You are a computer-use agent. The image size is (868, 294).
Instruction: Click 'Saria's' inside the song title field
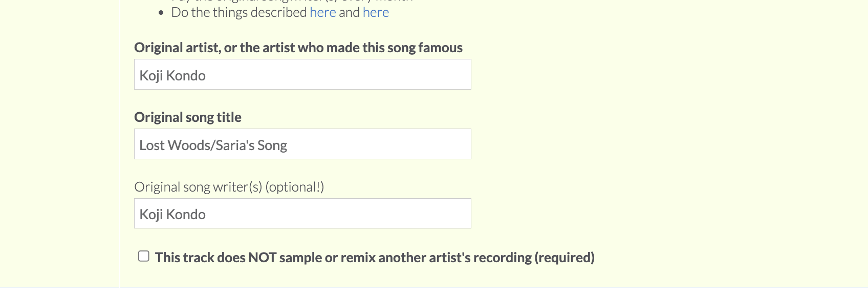(x=235, y=145)
